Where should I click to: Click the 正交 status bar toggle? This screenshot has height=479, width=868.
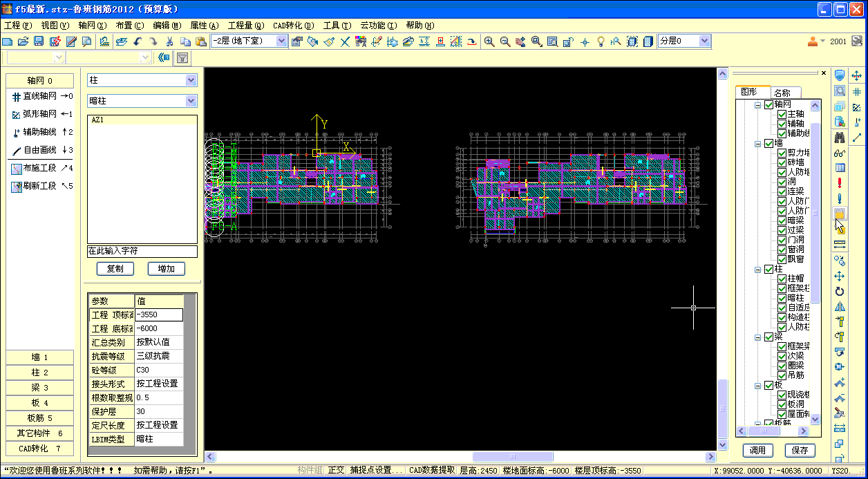point(336,470)
